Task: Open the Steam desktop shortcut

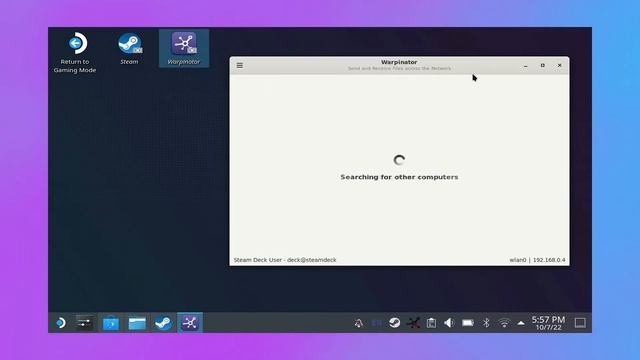Action: pyautogui.click(x=129, y=49)
